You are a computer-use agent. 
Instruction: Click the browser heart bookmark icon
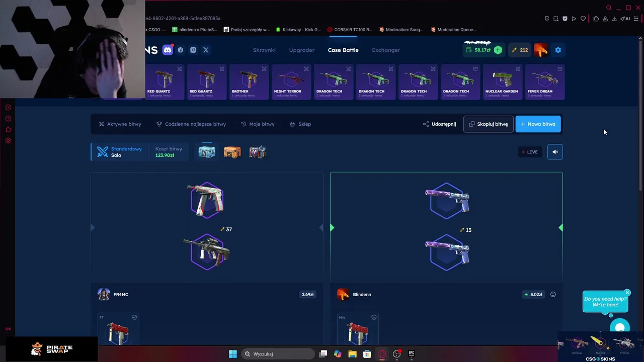pos(583,19)
